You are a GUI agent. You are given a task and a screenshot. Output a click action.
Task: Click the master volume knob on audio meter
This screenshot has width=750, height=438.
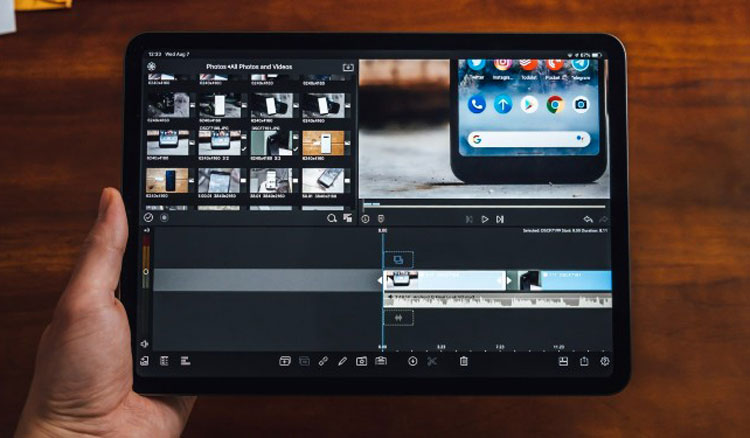145,272
